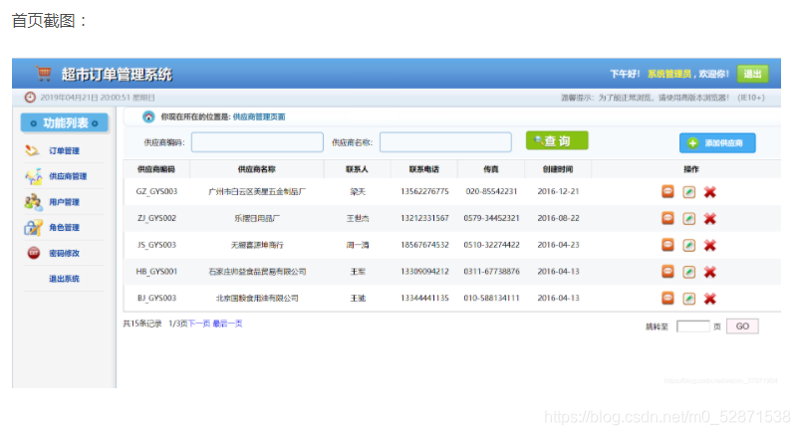Screen dimensions: 800x435
Task: View details of HB_GYS001 supplier row
Action: coord(667,271)
